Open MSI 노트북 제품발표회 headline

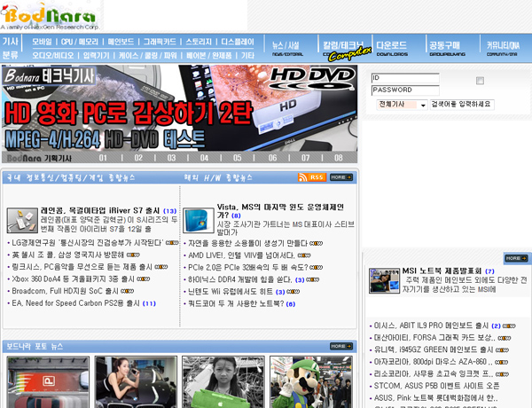point(442,271)
